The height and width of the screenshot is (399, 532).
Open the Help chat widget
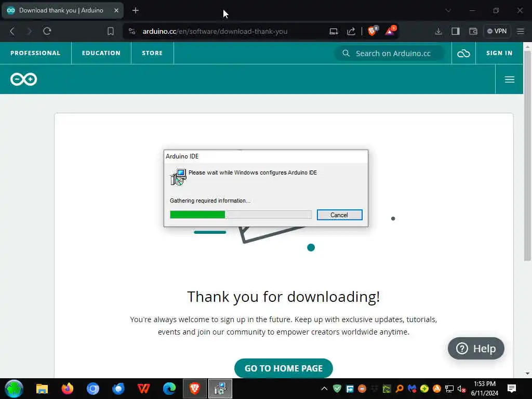(x=476, y=349)
